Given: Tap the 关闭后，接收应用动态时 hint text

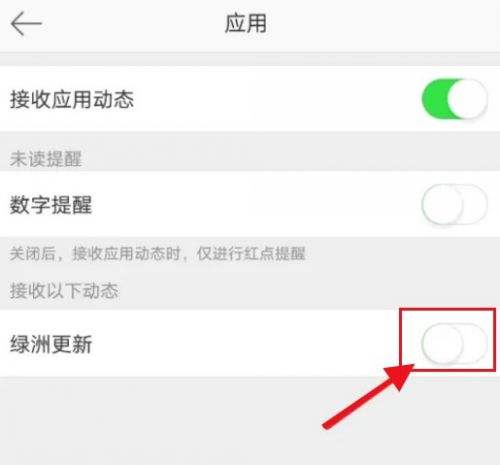Looking at the screenshot, I should tap(95, 254).
